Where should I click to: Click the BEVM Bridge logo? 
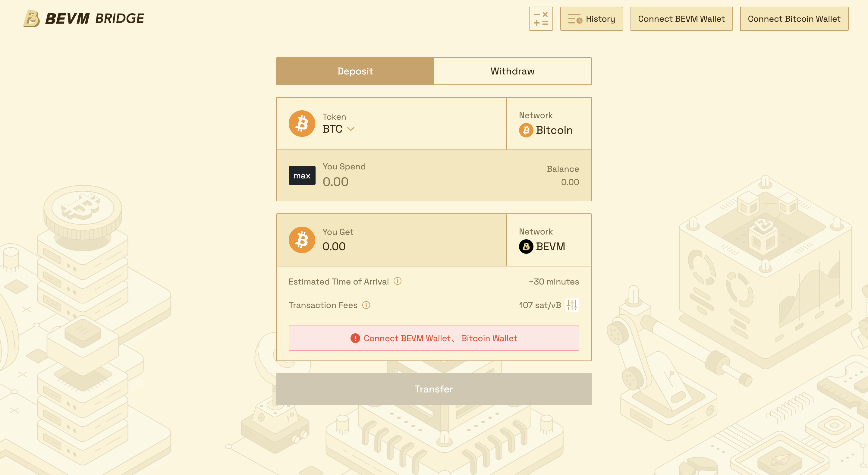tap(83, 18)
